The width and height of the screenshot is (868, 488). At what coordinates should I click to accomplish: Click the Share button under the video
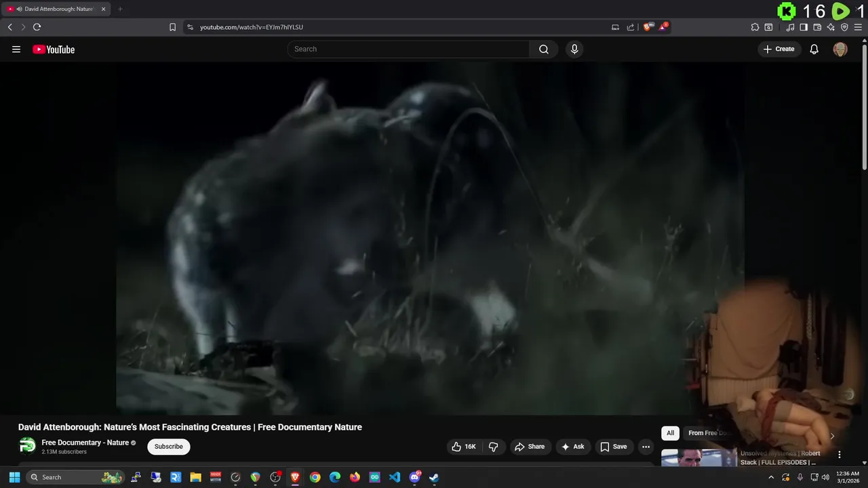click(530, 447)
